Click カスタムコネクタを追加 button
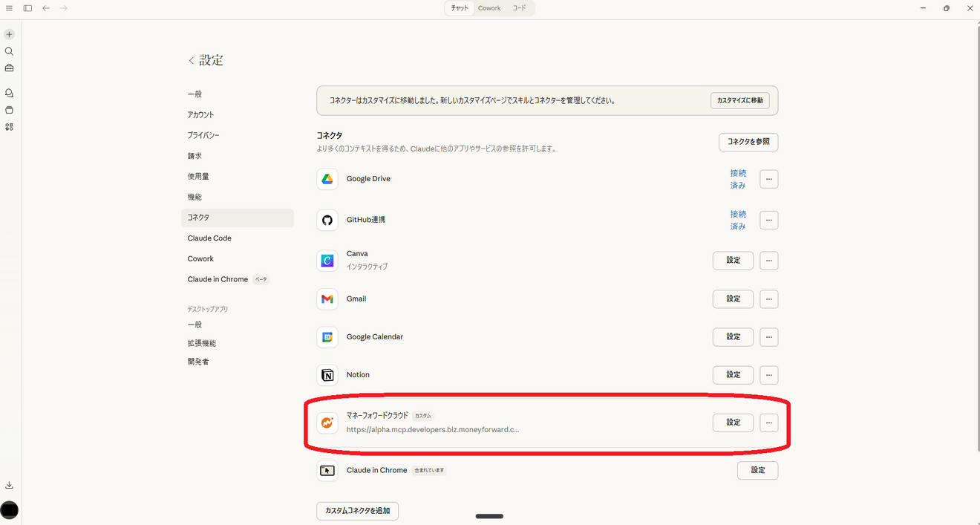 click(358, 511)
